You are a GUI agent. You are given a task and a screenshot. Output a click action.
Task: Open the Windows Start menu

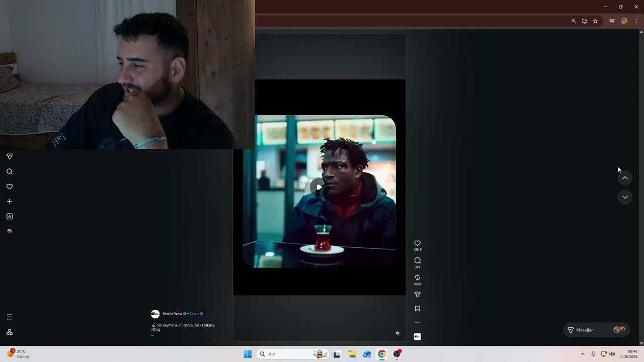click(x=248, y=354)
